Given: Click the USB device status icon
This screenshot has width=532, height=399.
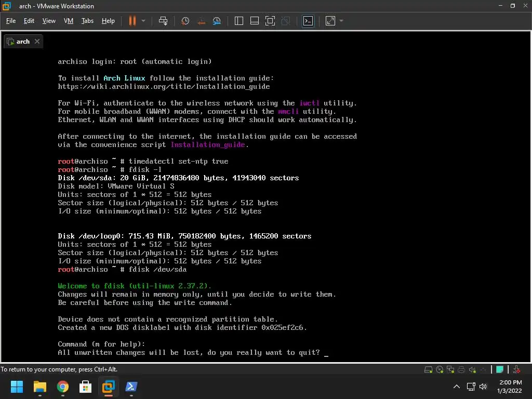Looking at the screenshot, I should (483, 369).
